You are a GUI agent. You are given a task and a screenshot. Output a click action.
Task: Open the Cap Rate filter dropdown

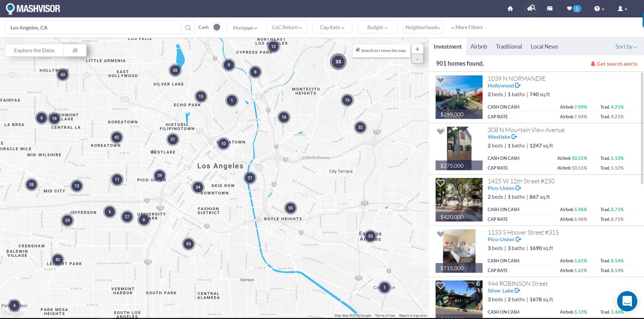pos(332,27)
